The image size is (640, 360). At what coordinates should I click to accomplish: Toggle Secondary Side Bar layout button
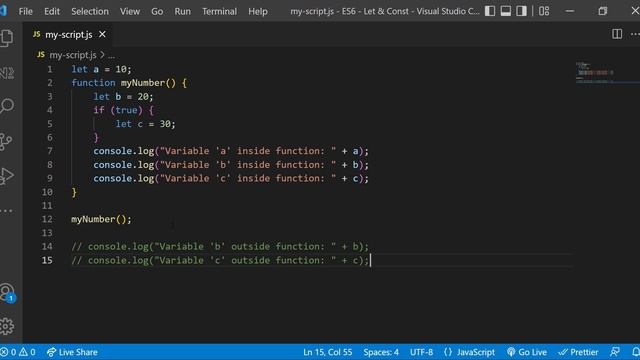pos(521,11)
